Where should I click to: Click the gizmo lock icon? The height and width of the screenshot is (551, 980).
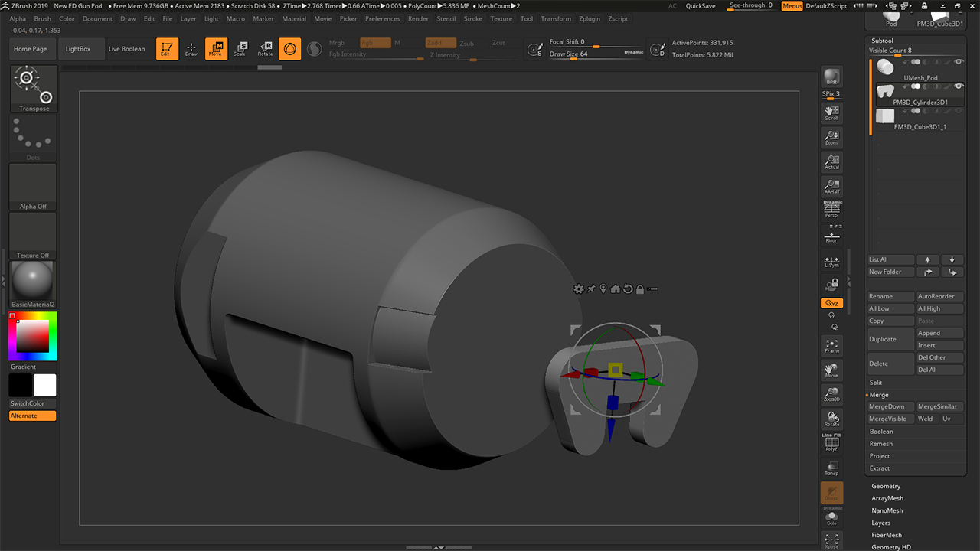click(x=639, y=289)
